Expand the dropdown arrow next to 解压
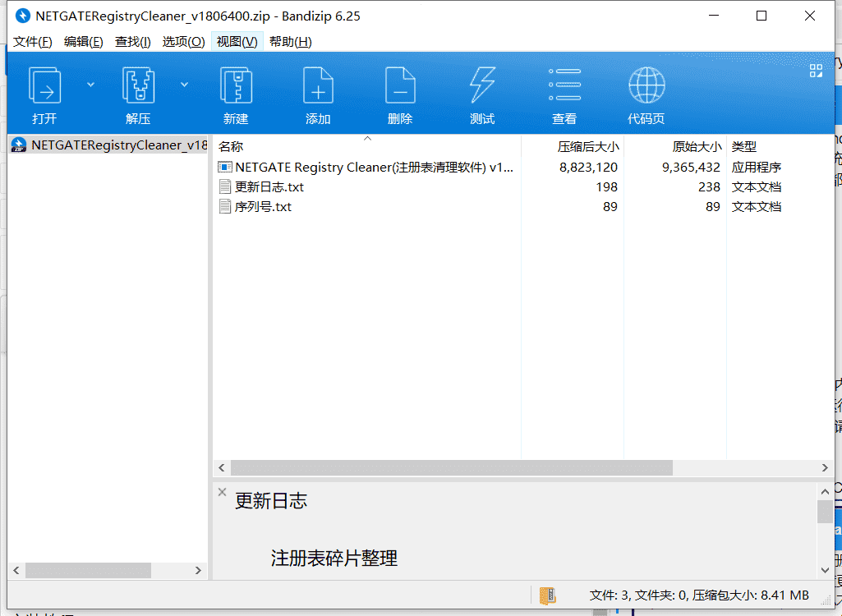 184,85
